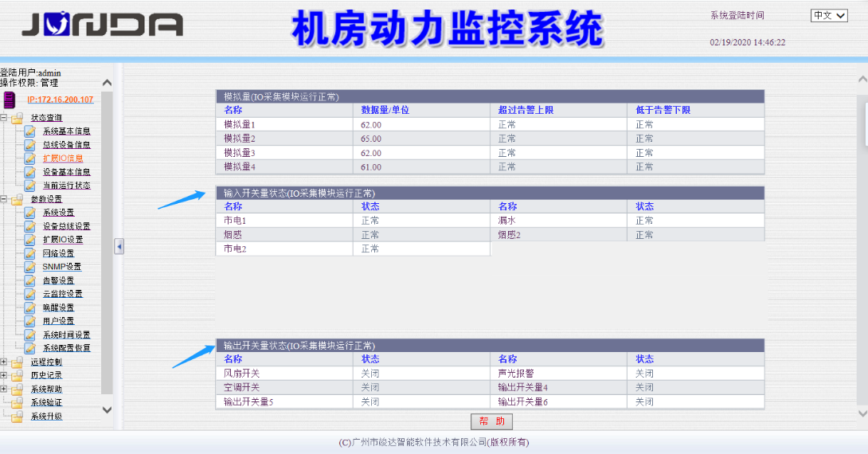Click the folder icon next to 远程控制
This screenshot has width=868, height=454.
click(18, 362)
